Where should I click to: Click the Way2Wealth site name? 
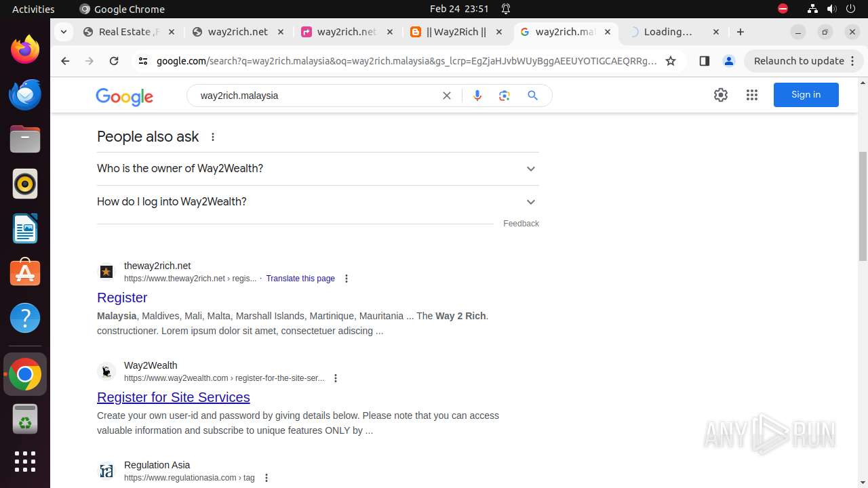151,365
